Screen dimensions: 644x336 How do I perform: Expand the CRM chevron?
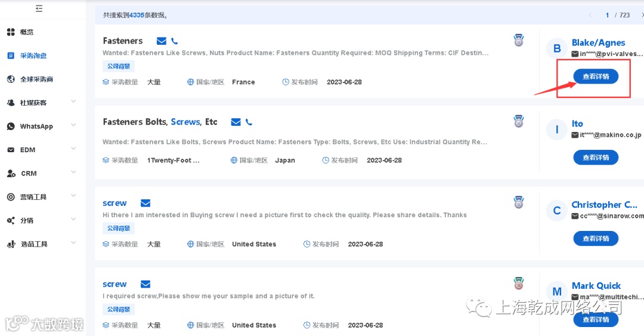pyautogui.click(x=73, y=172)
